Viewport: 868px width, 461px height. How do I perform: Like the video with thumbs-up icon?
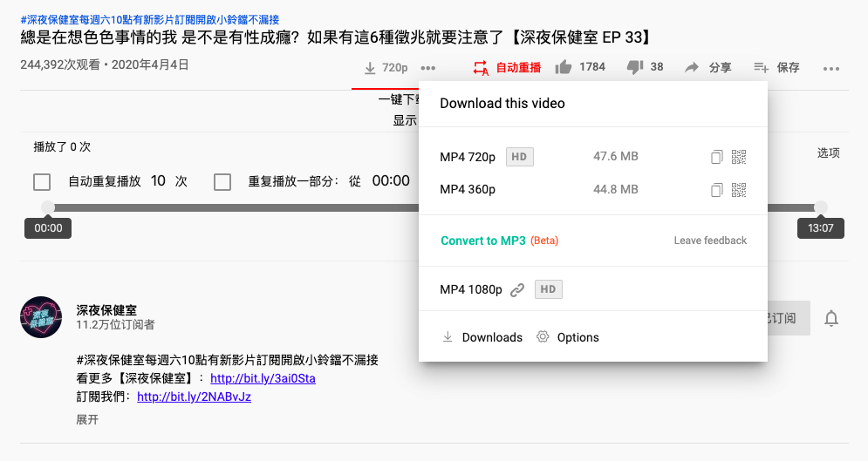tap(564, 67)
